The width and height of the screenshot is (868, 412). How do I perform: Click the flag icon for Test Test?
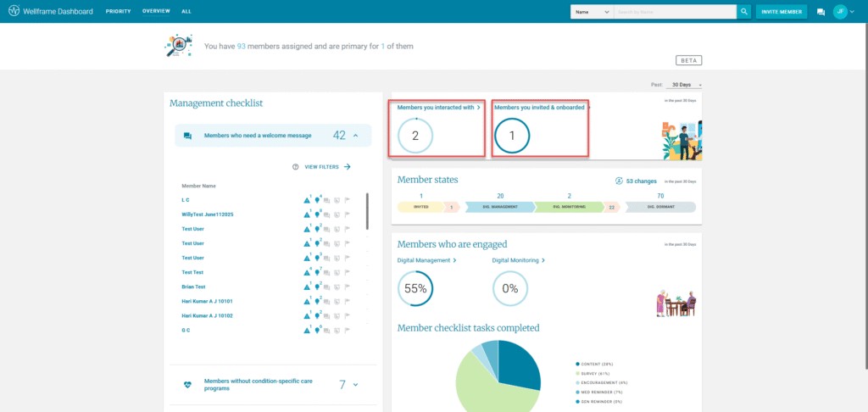[x=347, y=273]
